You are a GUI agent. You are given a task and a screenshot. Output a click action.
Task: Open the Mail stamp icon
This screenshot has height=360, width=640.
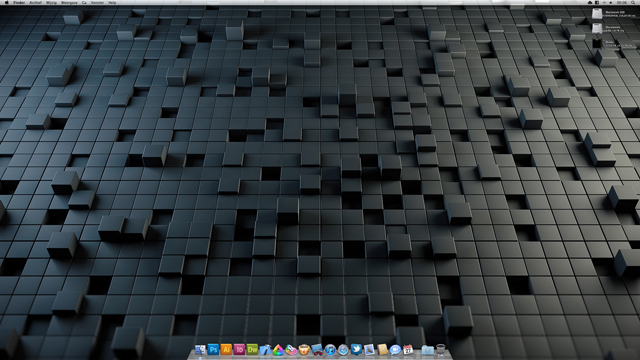coord(369,349)
